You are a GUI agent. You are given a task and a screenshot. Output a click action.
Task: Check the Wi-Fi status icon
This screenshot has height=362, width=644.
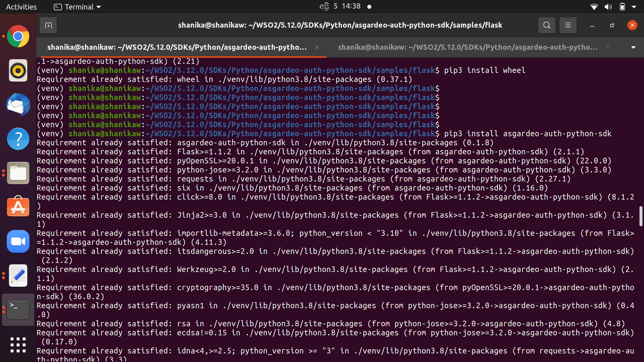[594, 7]
